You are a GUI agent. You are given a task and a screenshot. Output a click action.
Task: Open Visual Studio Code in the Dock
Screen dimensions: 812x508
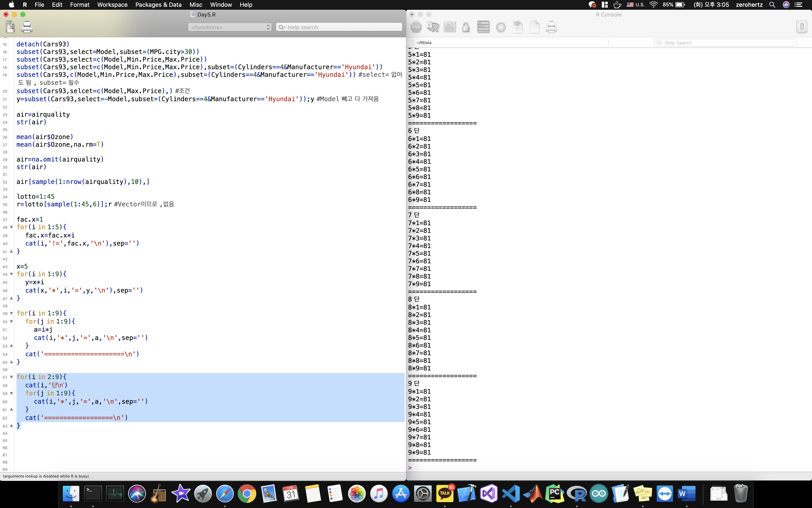click(511, 494)
